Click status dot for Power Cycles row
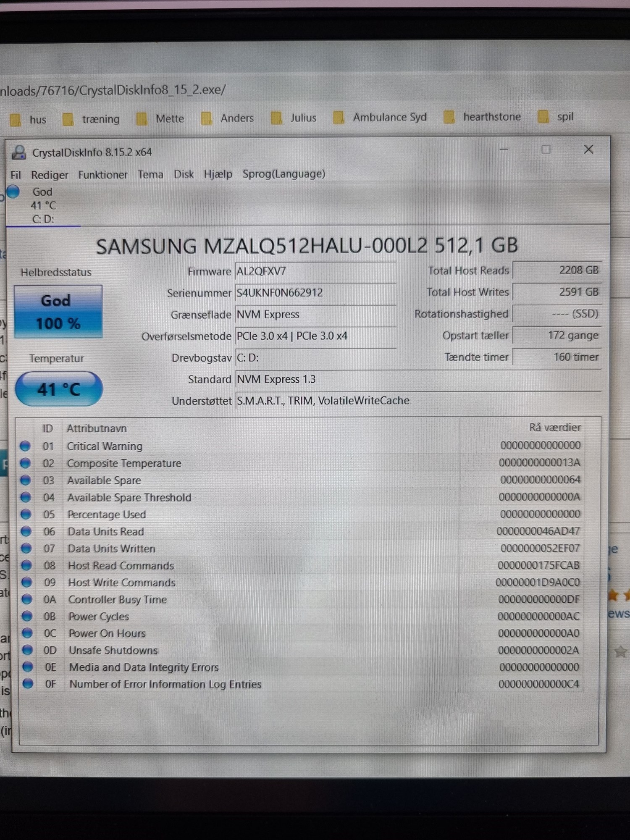The height and width of the screenshot is (840, 630). (27, 616)
